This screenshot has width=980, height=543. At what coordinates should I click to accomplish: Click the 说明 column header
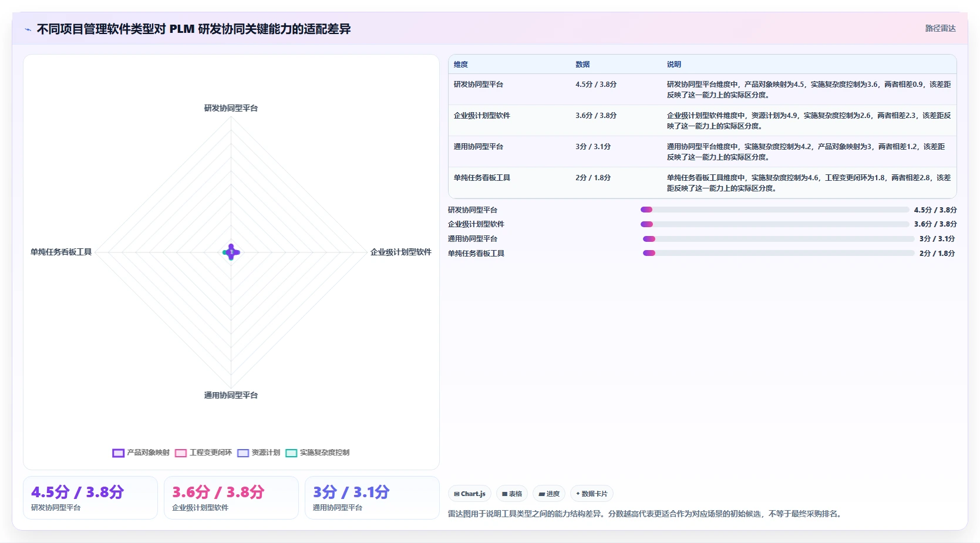[674, 65]
